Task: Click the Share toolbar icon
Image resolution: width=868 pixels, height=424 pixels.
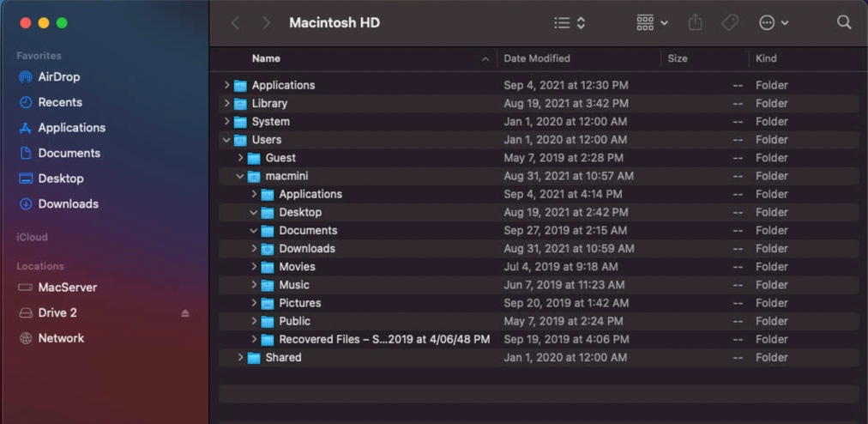Action: tap(695, 22)
